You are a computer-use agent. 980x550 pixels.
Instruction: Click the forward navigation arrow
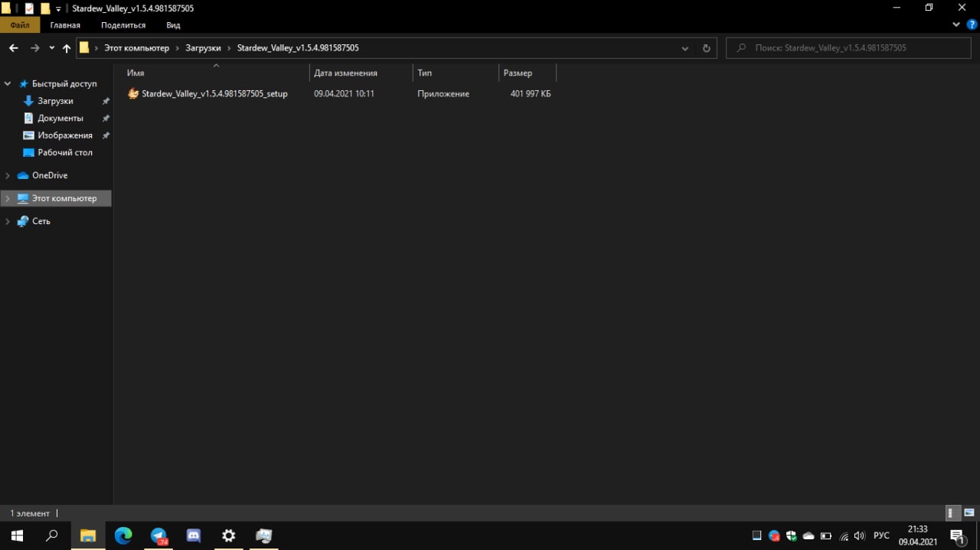point(34,48)
